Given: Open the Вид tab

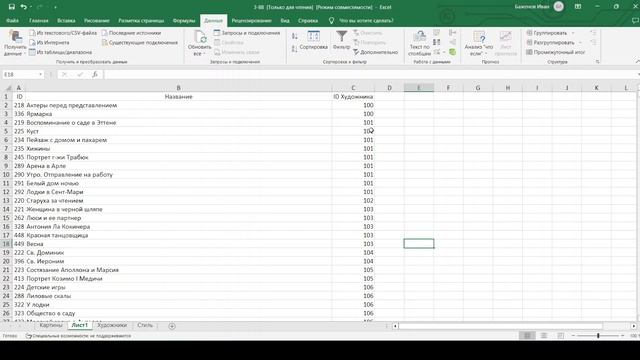Looking at the screenshot, I should pos(285,20).
